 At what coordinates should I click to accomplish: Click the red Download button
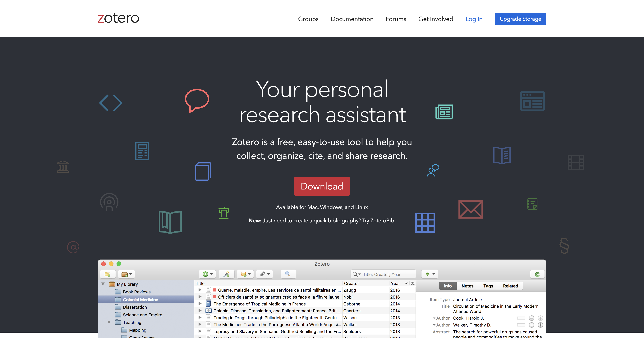click(x=322, y=186)
